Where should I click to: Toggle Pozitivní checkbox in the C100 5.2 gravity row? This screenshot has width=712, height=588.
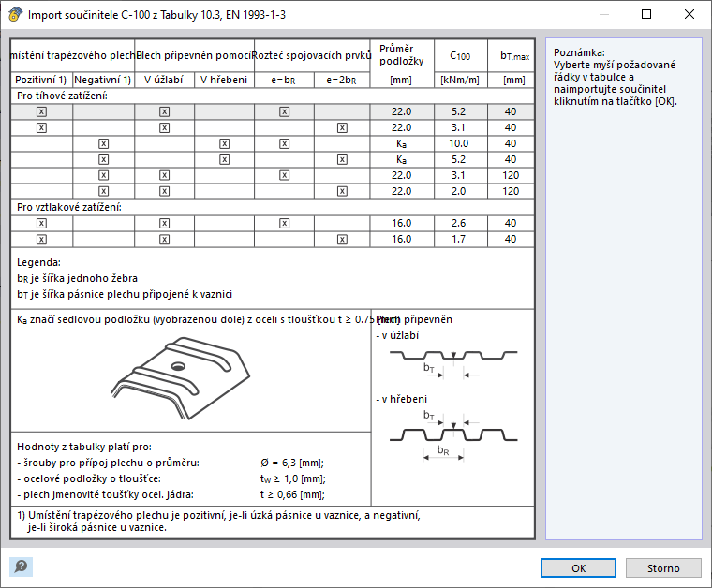pyautogui.click(x=41, y=111)
